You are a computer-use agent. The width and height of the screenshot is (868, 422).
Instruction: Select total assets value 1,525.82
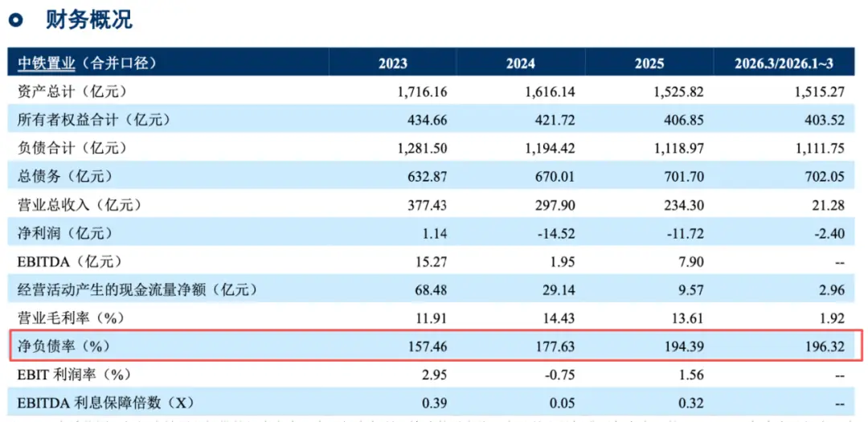(677, 92)
